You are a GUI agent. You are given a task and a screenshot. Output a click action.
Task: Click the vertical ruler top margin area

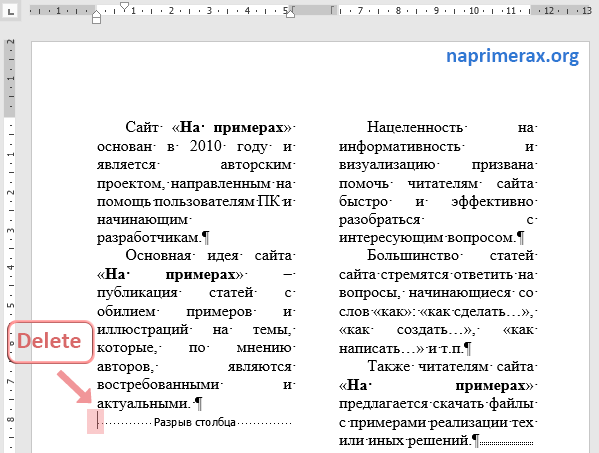click(10, 78)
